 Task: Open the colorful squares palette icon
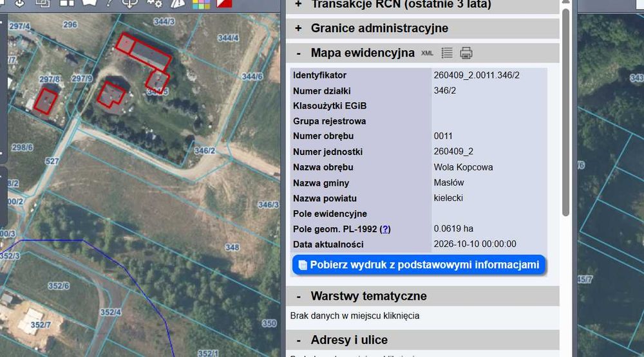(x=201, y=4)
